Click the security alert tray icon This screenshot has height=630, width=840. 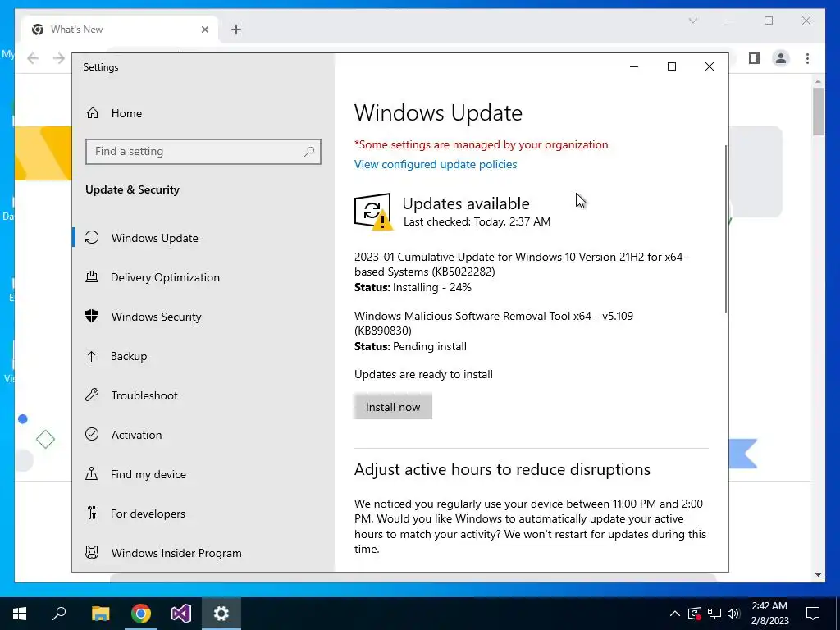point(695,614)
